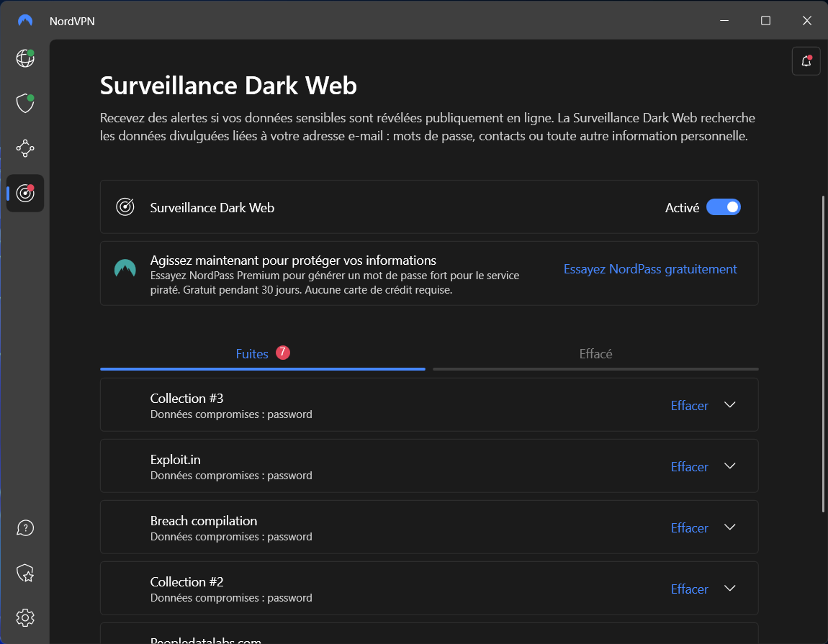Click Effacer for Collection #3
The image size is (828, 644).
coord(689,405)
